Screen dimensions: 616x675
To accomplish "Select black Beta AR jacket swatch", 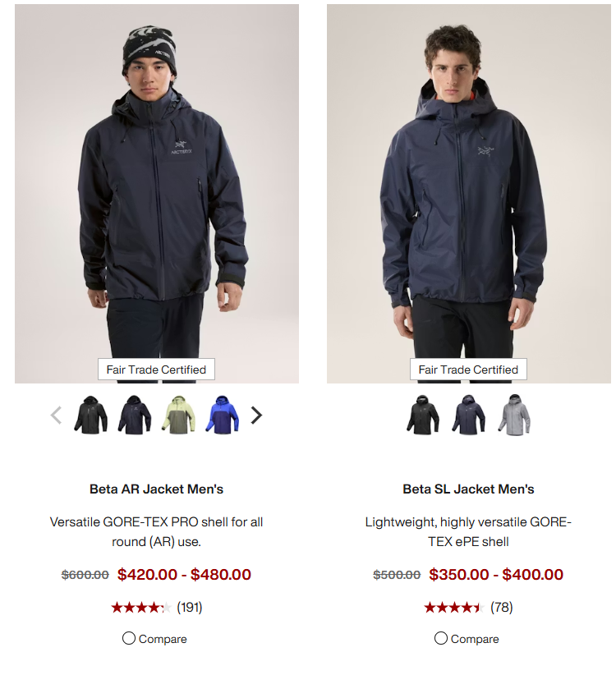I will [90, 415].
